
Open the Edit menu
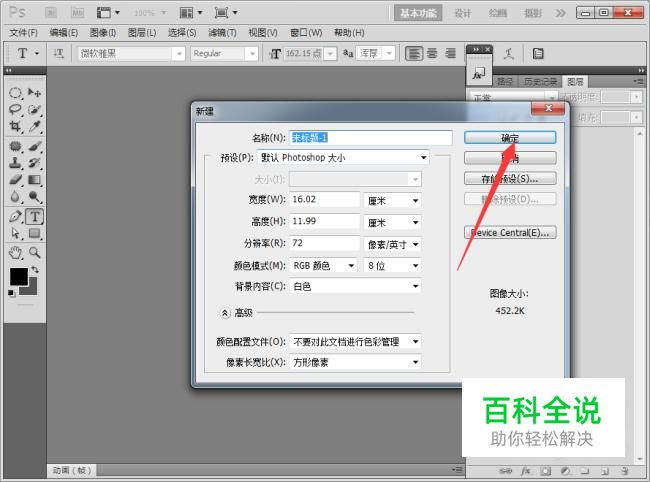click(63, 32)
